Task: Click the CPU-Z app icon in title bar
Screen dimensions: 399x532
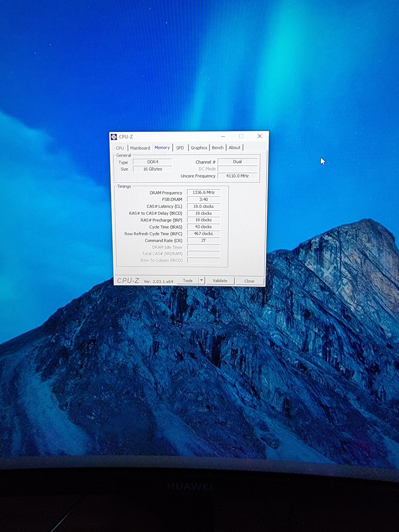Action: 114,137
